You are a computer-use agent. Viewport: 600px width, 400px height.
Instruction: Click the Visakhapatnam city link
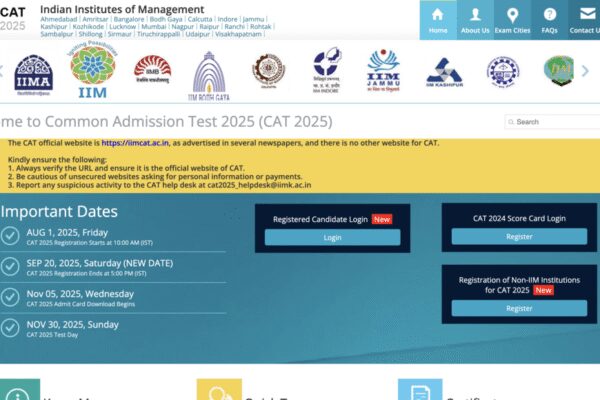pos(238,34)
